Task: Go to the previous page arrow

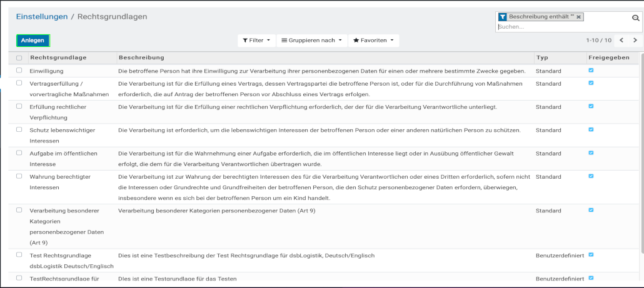Action: pyautogui.click(x=621, y=40)
